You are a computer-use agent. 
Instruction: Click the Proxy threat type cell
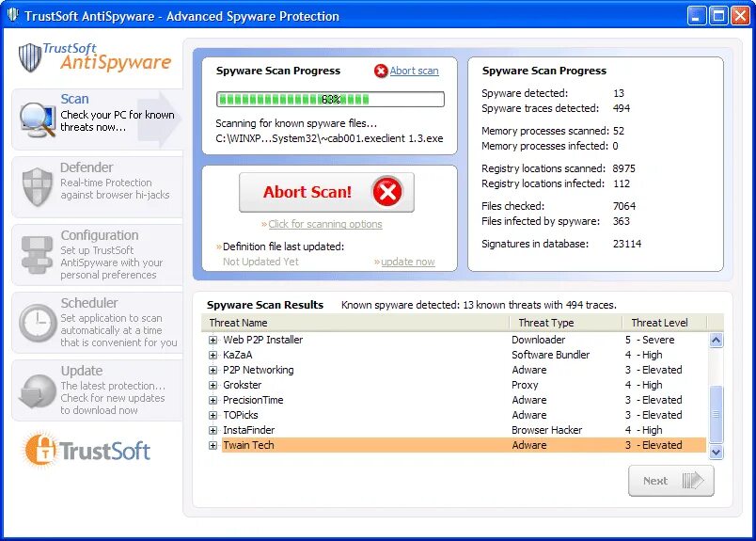525,385
